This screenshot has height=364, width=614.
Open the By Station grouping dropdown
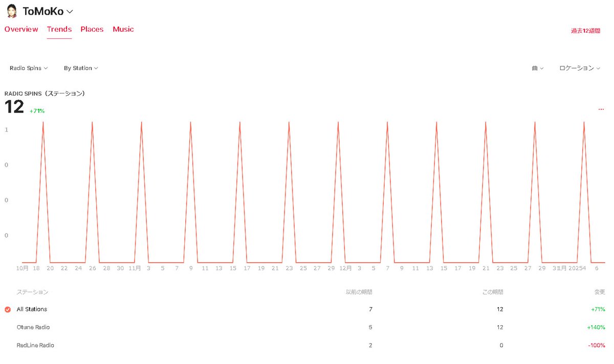(81, 68)
